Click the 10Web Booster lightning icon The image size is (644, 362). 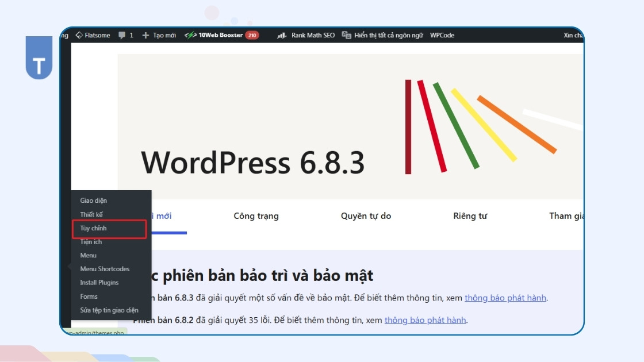coord(190,35)
